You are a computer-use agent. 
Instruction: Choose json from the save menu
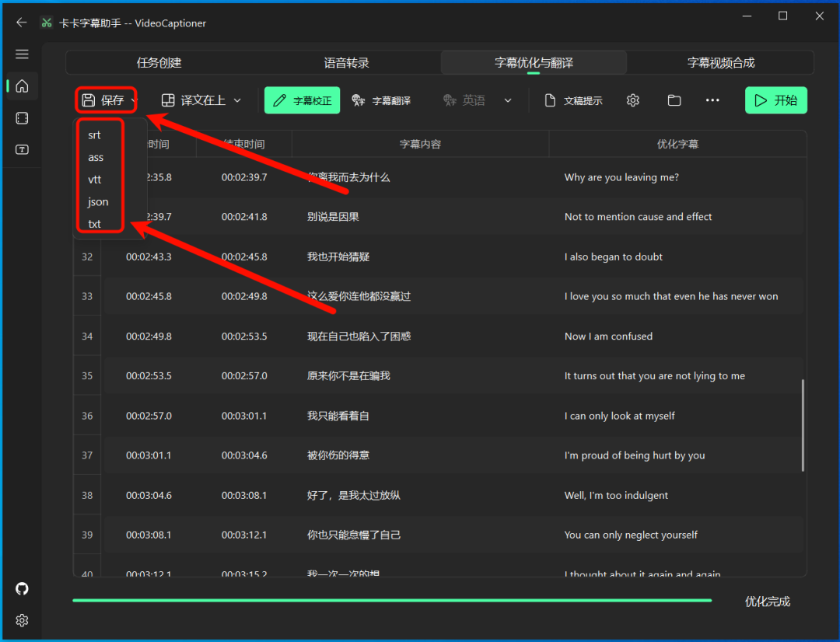click(98, 202)
